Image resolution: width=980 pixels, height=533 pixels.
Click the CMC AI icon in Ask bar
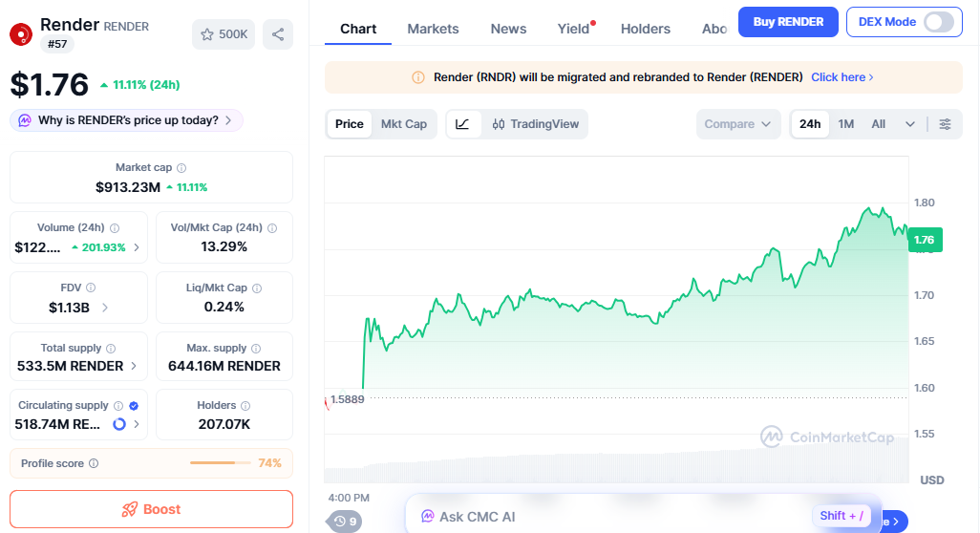point(428,516)
